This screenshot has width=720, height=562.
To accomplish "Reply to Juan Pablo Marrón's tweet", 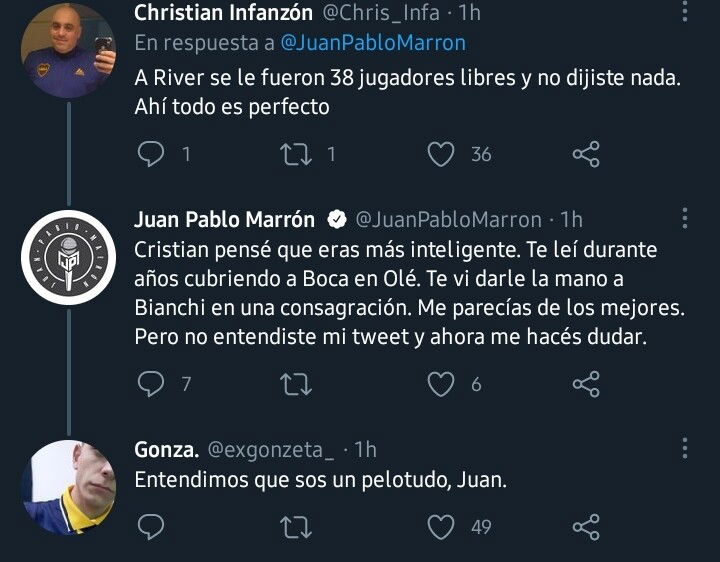I will [150, 383].
